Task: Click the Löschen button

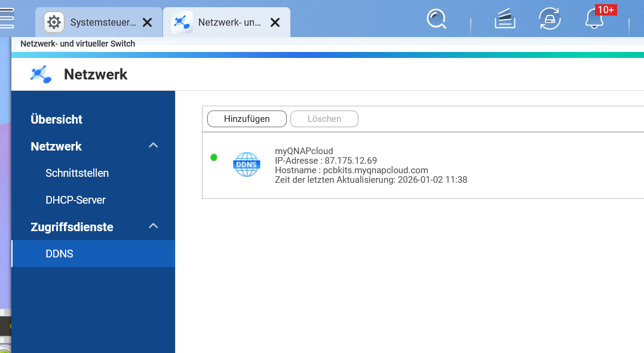Action: 324,119
